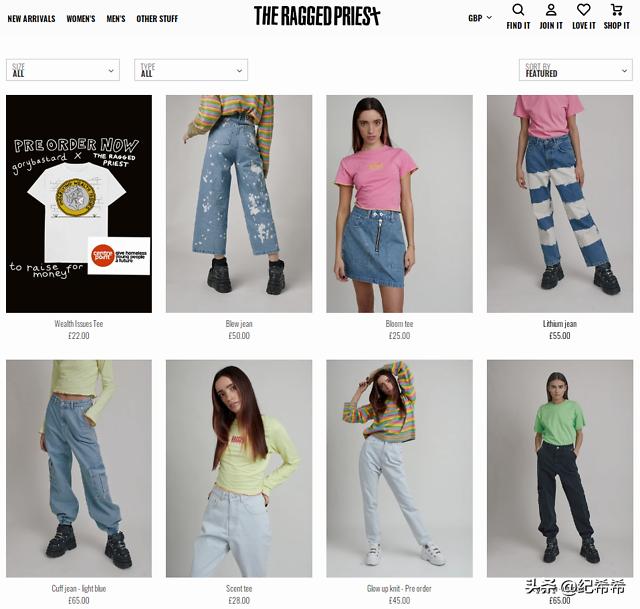
Task: Open the Lithium jean product link
Action: (560, 324)
